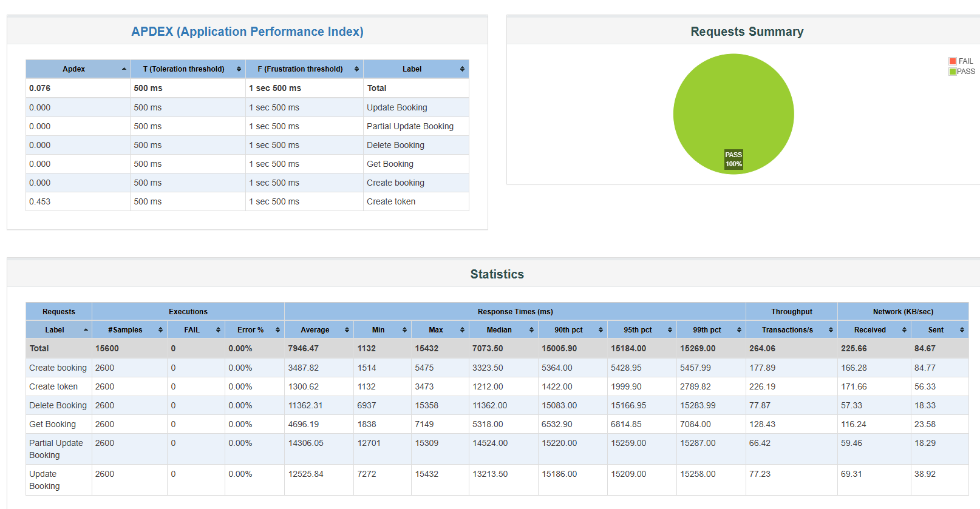Sort Statistics by Max column
This screenshot has height=509, width=980.
[440, 330]
